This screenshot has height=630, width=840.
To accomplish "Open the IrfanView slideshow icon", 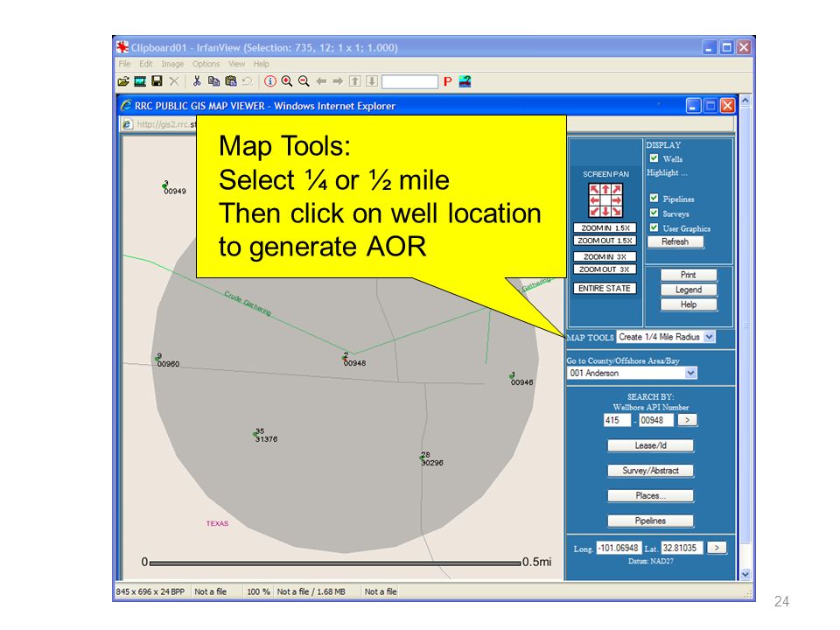I will click(x=140, y=81).
